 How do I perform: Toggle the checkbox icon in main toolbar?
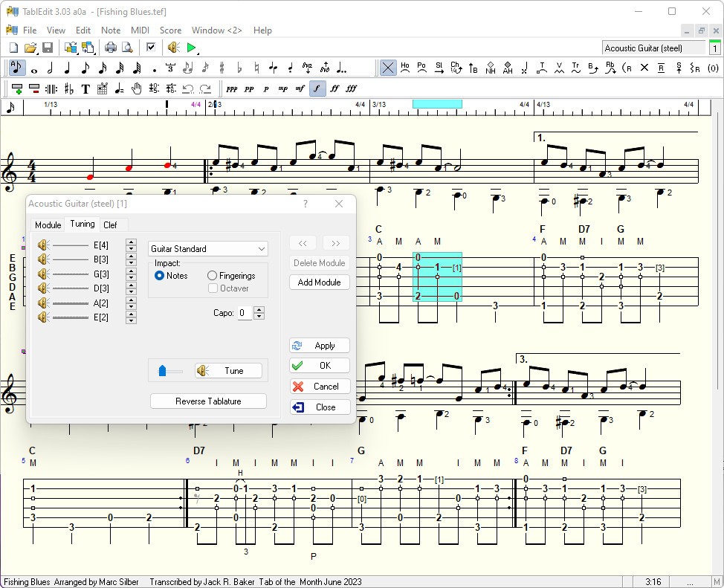(x=151, y=48)
